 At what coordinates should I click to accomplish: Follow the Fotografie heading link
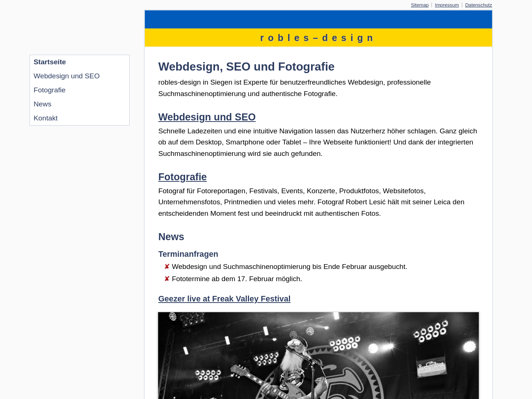point(183,177)
